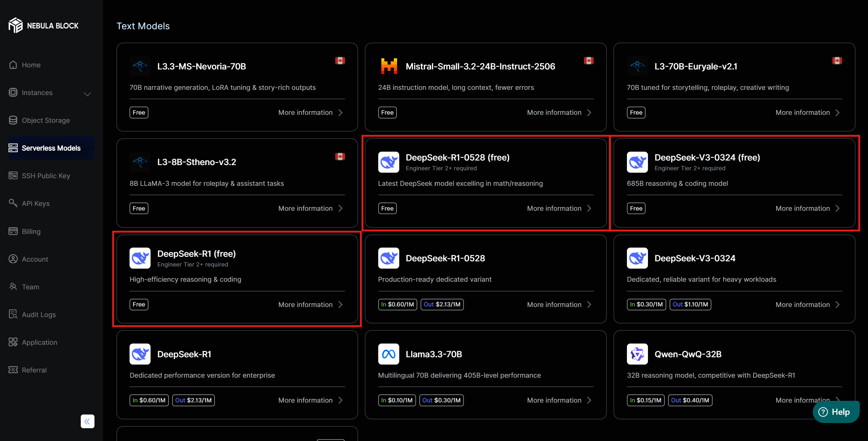Click L3-8B-Stheno-v3.2 model logo

140,162
